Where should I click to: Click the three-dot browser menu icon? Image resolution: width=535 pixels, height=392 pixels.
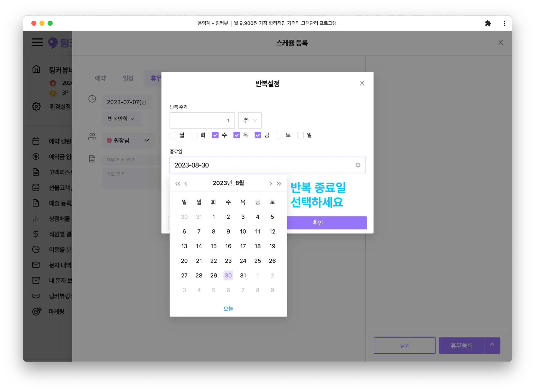pos(504,23)
